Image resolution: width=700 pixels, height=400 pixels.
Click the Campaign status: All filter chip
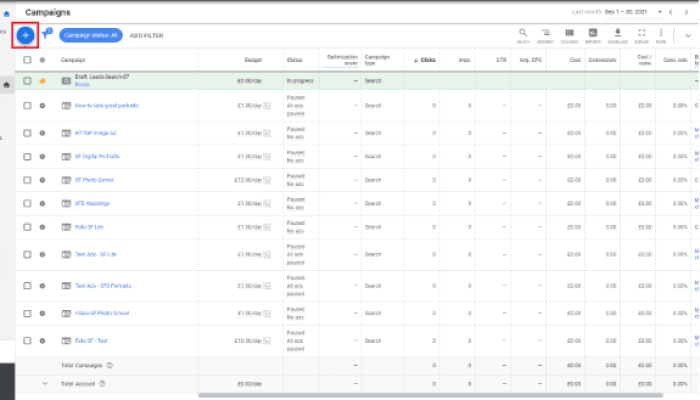[91, 35]
